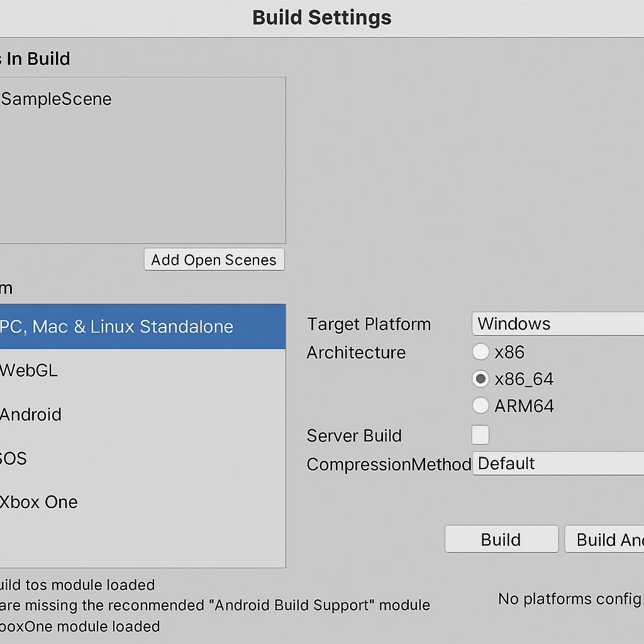Select the Xbox One platform
This screenshot has width=644, height=644.
tap(39, 502)
